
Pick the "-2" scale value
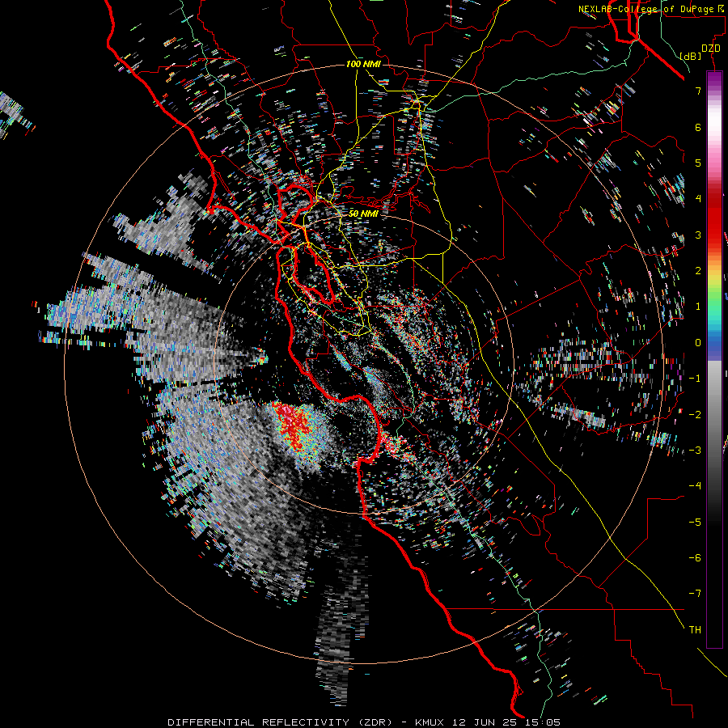(695, 414)
